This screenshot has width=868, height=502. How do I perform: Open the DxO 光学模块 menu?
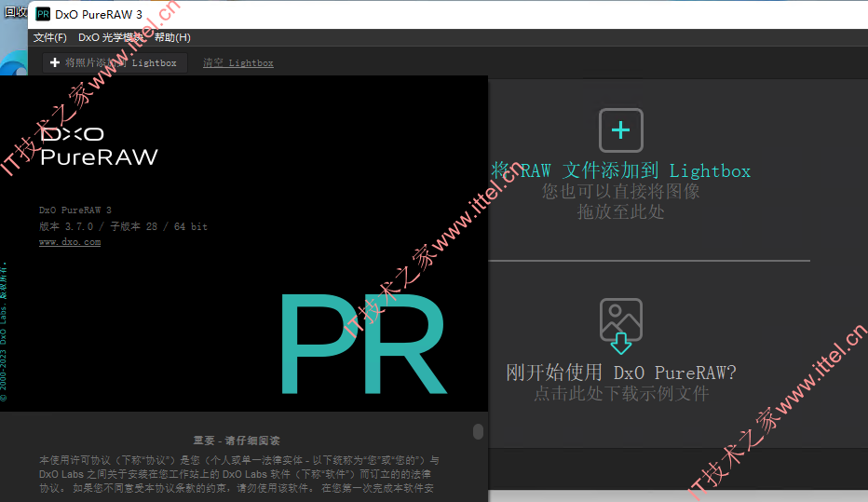pyautogui.click(x=111, y=37)
